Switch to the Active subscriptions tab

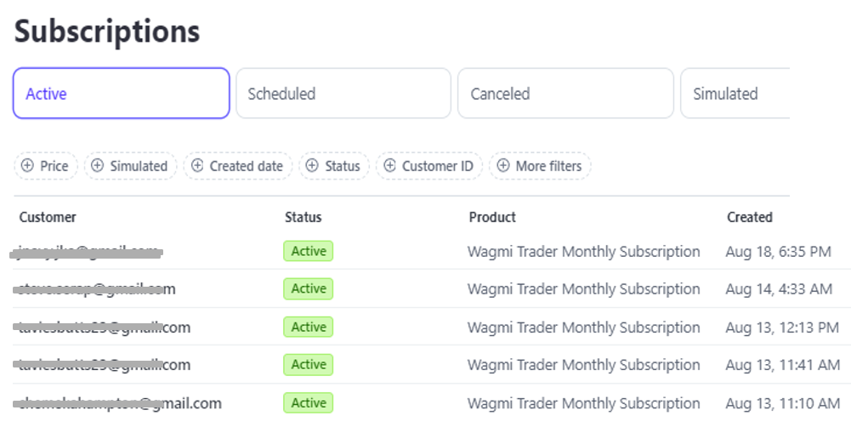click(121, 94)
